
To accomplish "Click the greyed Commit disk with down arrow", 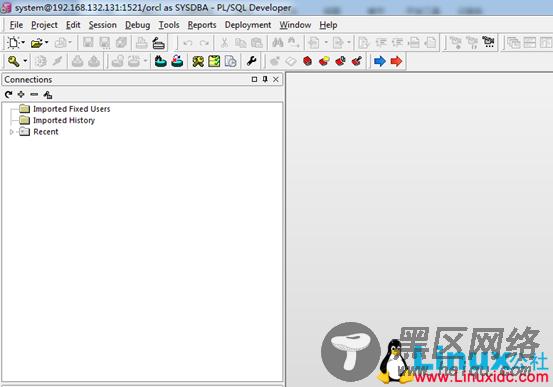I will click(x=78, y=61).
